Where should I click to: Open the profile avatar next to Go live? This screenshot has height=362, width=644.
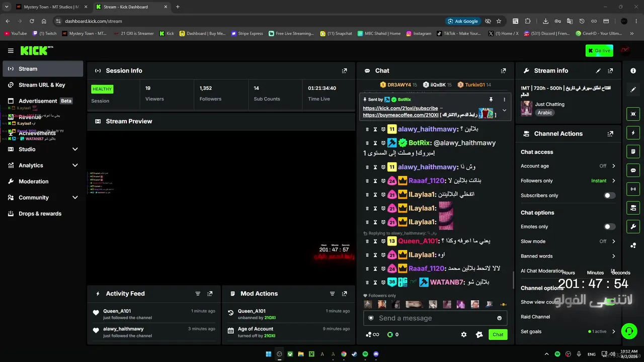click(x=625, y=50)
